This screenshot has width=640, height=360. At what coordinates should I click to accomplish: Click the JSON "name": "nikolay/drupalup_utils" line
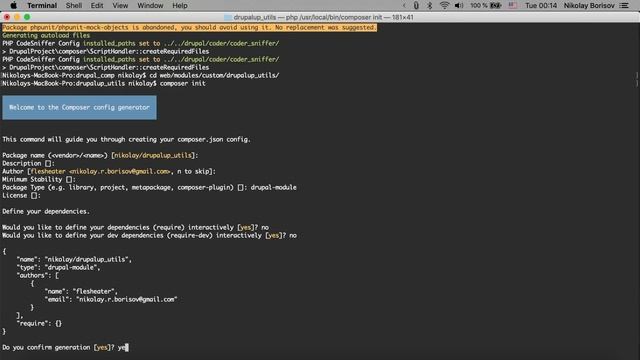tap(74, 259)
